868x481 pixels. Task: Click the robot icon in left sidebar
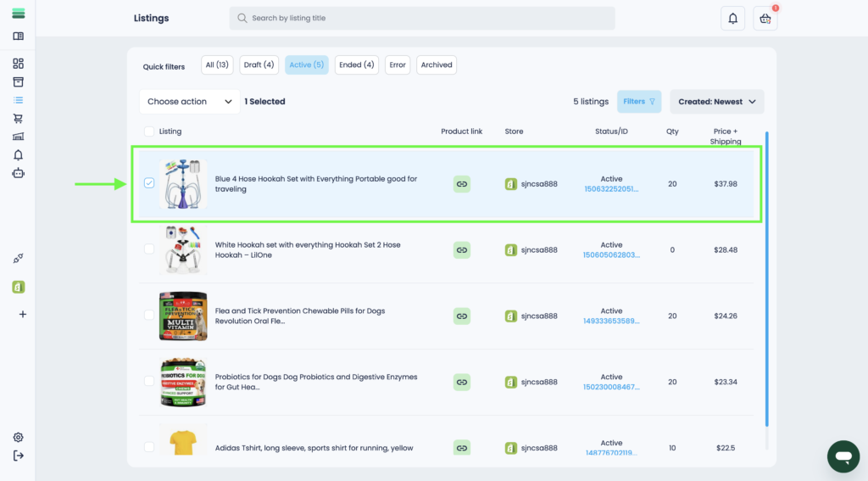(x=18, y=172)
